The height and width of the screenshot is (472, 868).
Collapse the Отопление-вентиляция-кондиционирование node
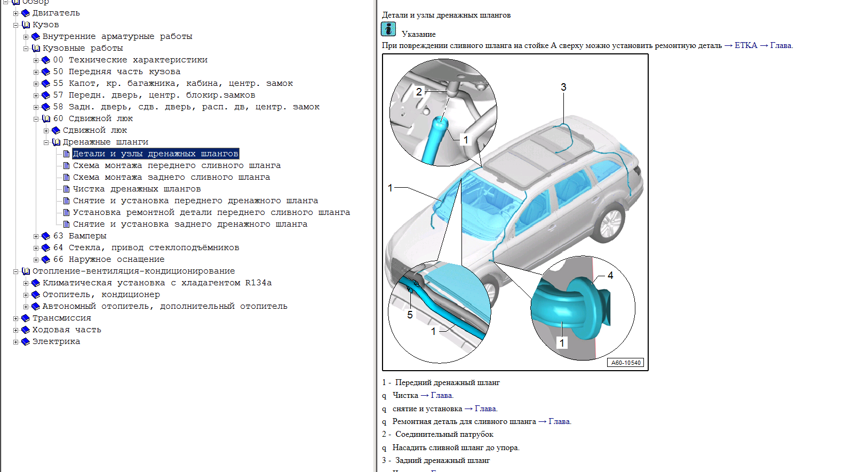(16, 271)
